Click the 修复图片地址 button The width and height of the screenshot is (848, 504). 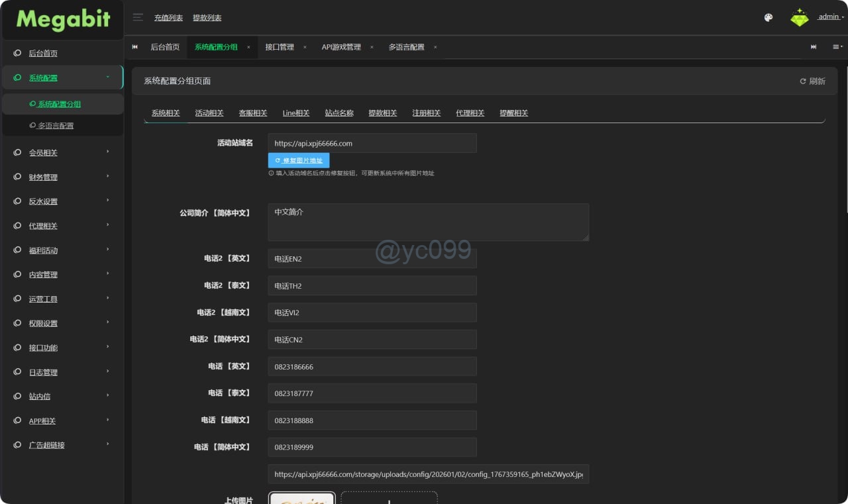pyautogui.click(x=299, y=160)
